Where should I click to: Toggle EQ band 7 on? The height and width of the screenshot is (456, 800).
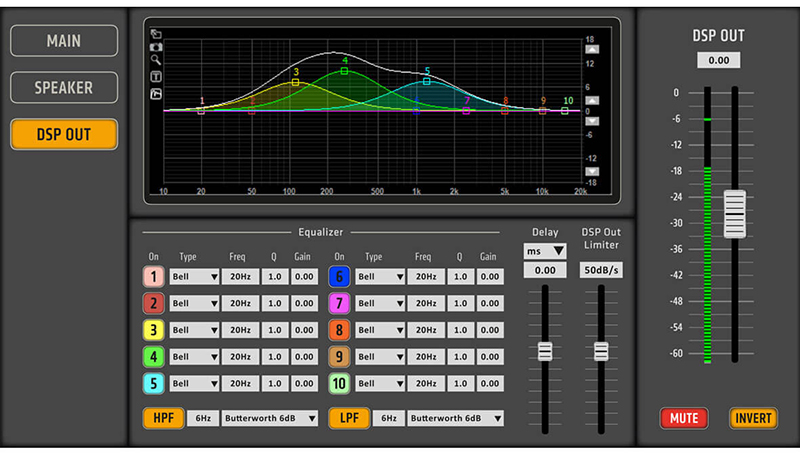(339, 303)
